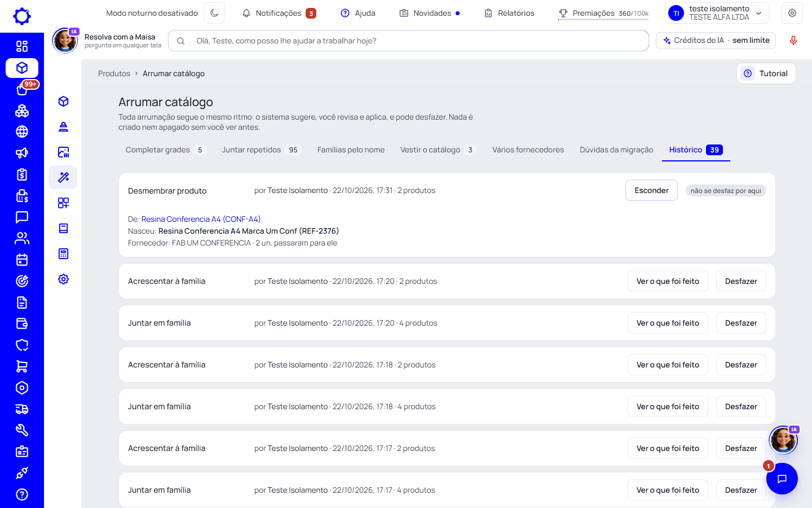The height and width of the screenshot is (508, 812).
Task: Open the Tutorial button
Action: click(766, 73)
